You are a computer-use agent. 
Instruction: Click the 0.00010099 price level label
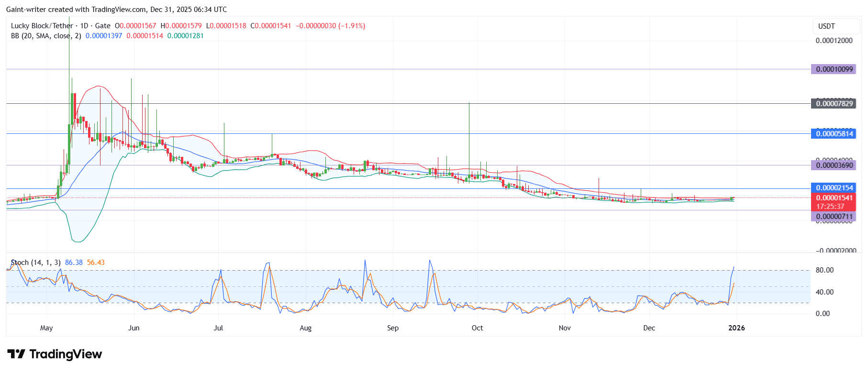(834, 69)
